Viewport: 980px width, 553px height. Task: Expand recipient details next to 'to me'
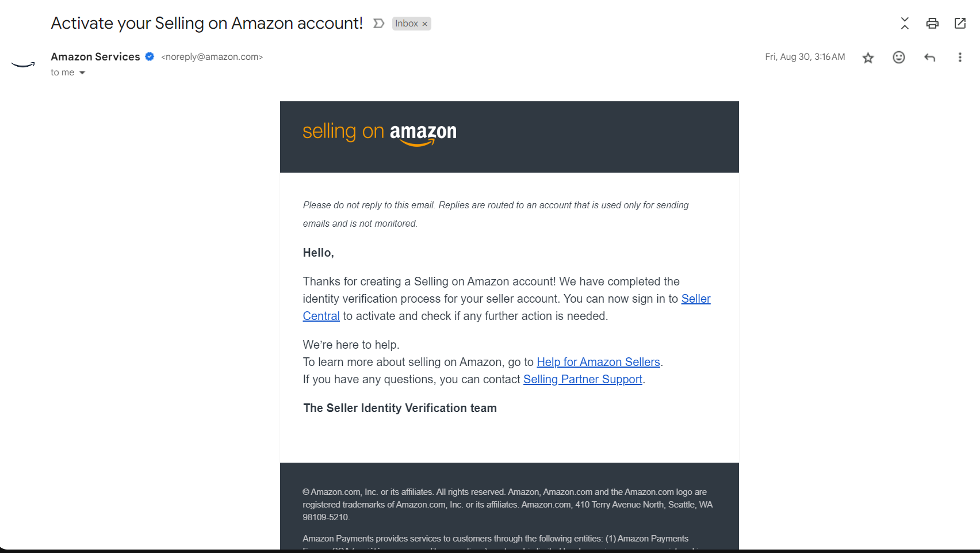[82, 73]
